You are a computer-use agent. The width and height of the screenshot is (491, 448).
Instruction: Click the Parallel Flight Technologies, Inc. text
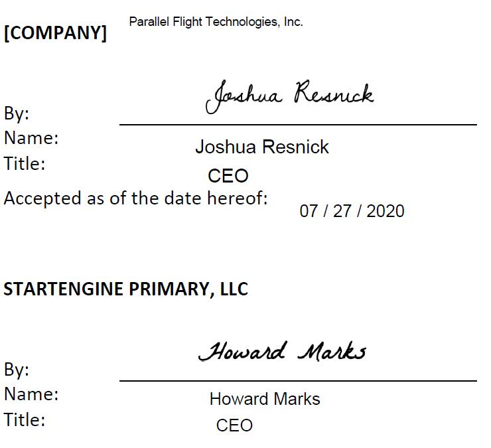[x=216, y=22]
